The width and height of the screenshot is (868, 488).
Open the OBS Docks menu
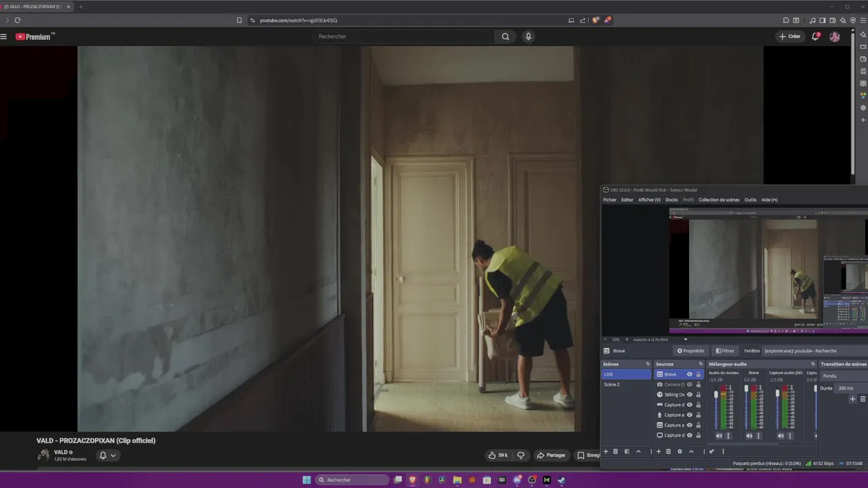[x=671, y=200]
